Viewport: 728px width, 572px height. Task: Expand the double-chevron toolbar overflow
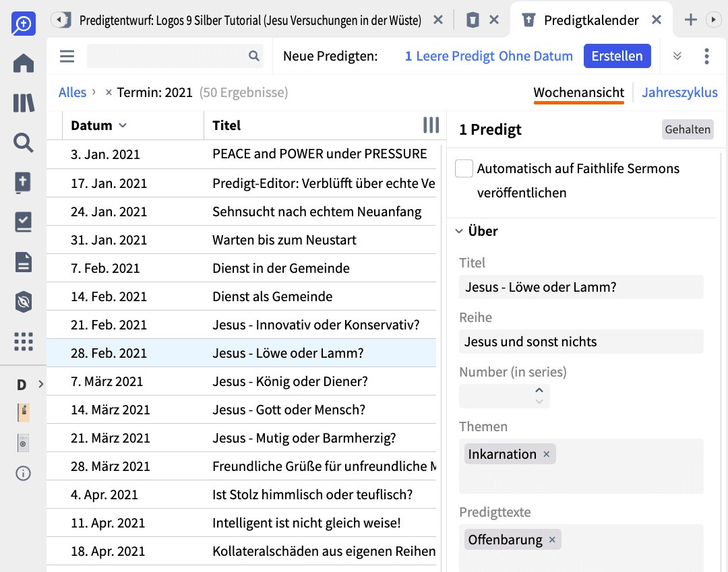677,56
